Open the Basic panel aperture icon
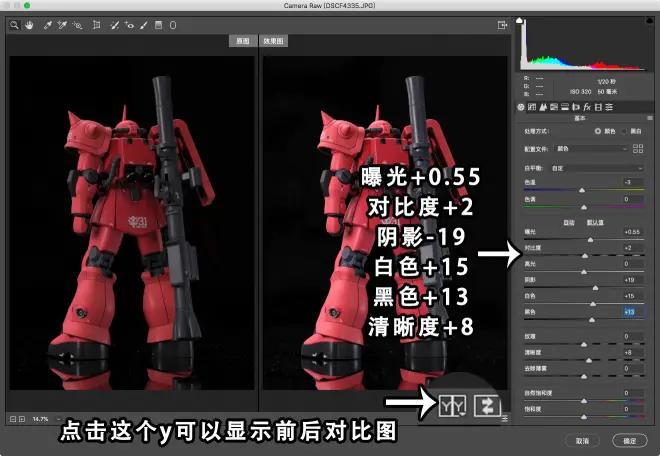Image resolution: width=660 pixels, height=456 pixels. [x=521, y=107]
